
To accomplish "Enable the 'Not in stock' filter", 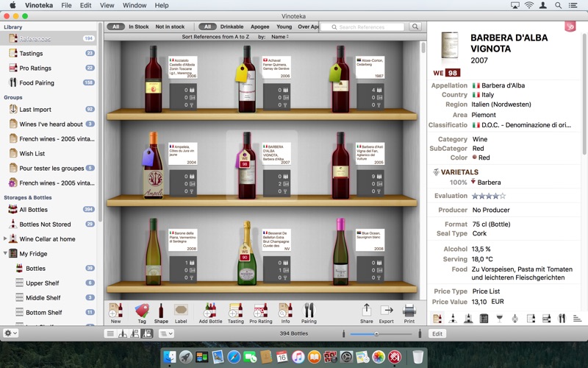I will tap(170, 26).
